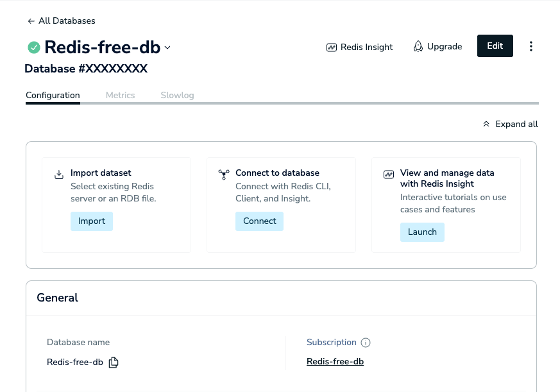Click the Subscription info icon
Screen dimensions: 560x392
(366, 343)
